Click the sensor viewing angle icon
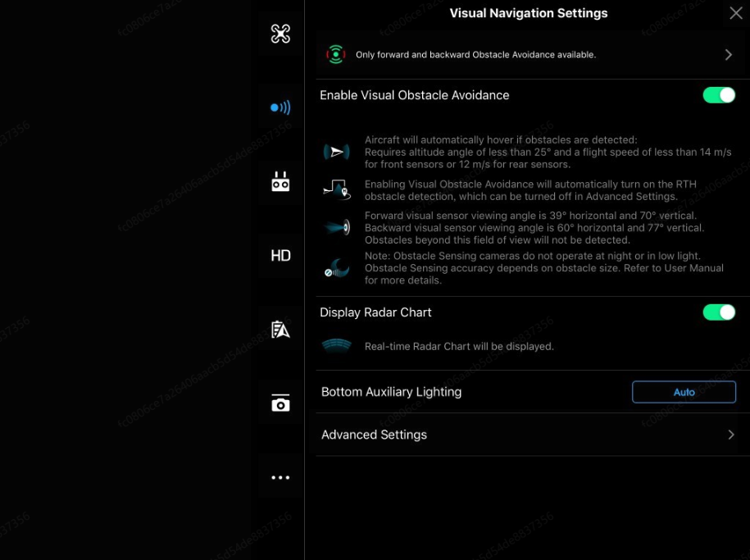 tap(338, 226)
